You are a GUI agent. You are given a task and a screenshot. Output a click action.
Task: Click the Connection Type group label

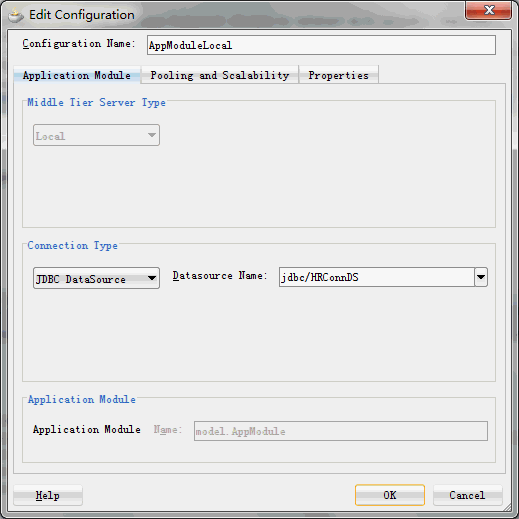(72, 246)
